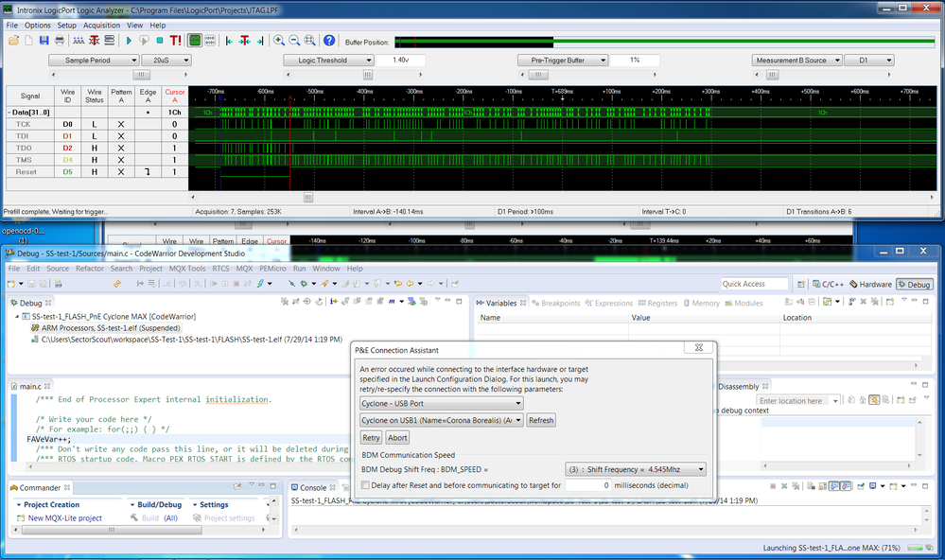Switch to the Breakpoints tab
945x560 pixels.
pyautogui.click(x=555, y=304)
